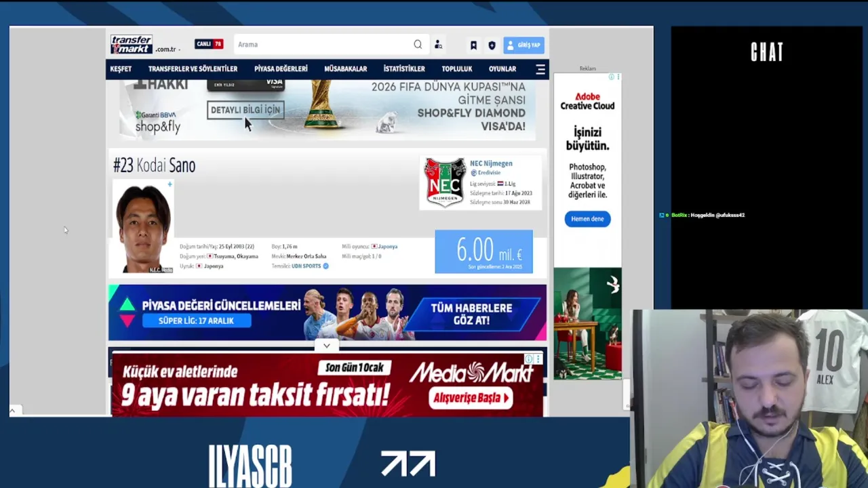Click the 25 Eyl 2003 (22) birth date
Screen dimensions: 868x488
point(236,247)
